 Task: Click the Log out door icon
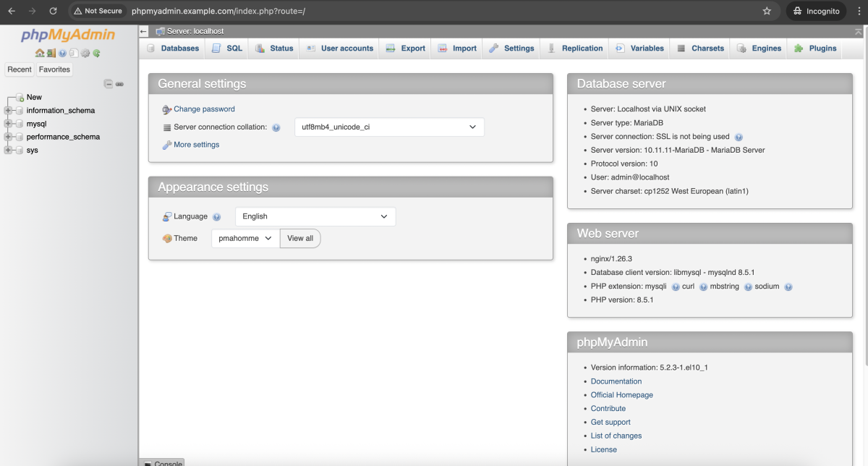click(51, 54)
